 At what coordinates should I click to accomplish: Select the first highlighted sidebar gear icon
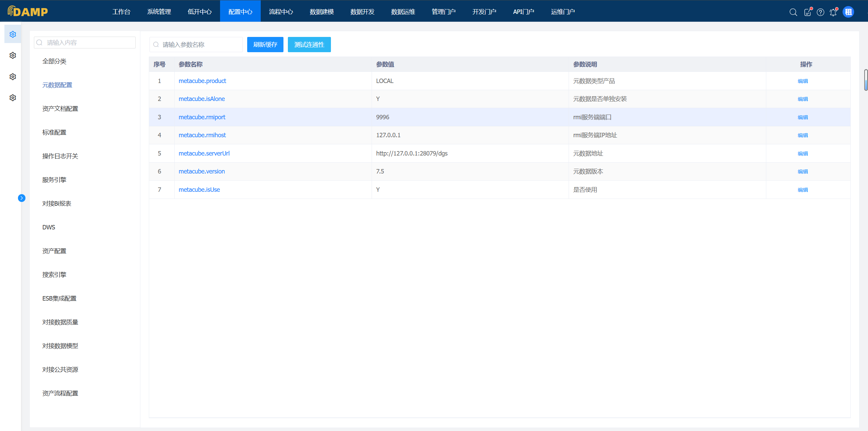13,34
